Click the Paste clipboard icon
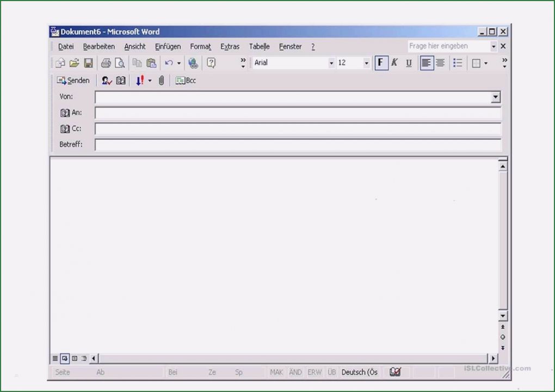The image size is (555, 392). (x=151, y=63)
